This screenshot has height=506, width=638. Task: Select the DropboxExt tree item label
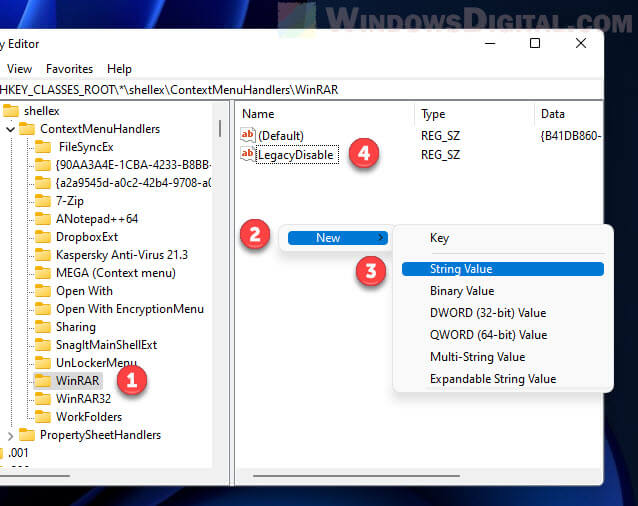(87, 237)
